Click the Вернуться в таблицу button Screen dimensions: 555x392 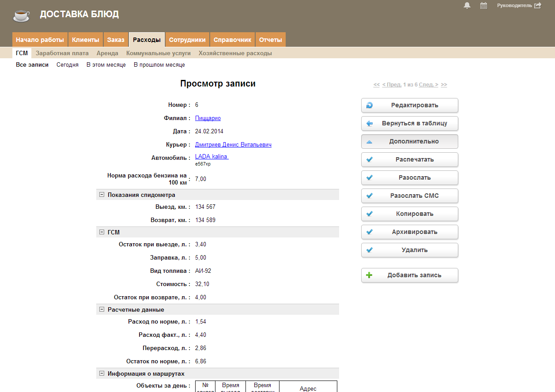[x=409, y=124]
